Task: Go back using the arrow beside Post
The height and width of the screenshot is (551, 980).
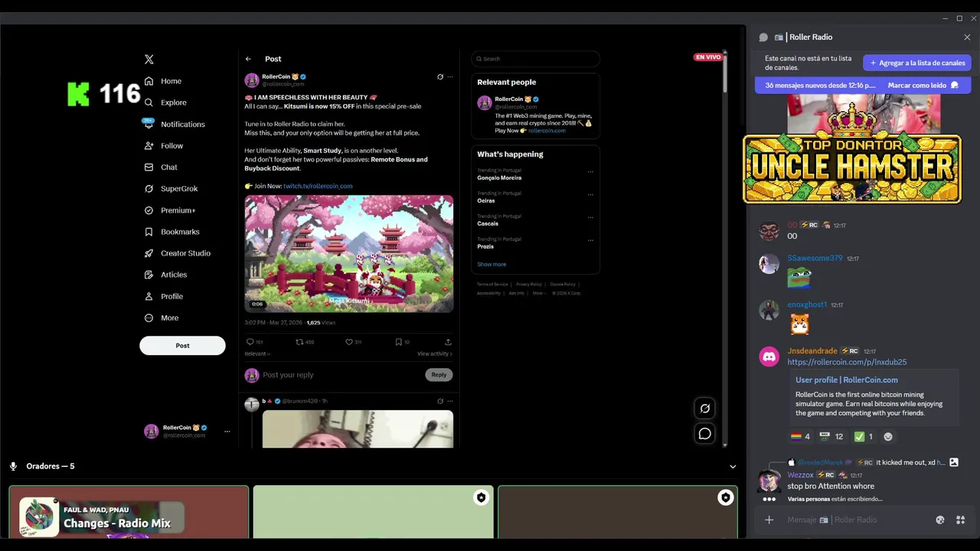Action: (x=248, y=59)
